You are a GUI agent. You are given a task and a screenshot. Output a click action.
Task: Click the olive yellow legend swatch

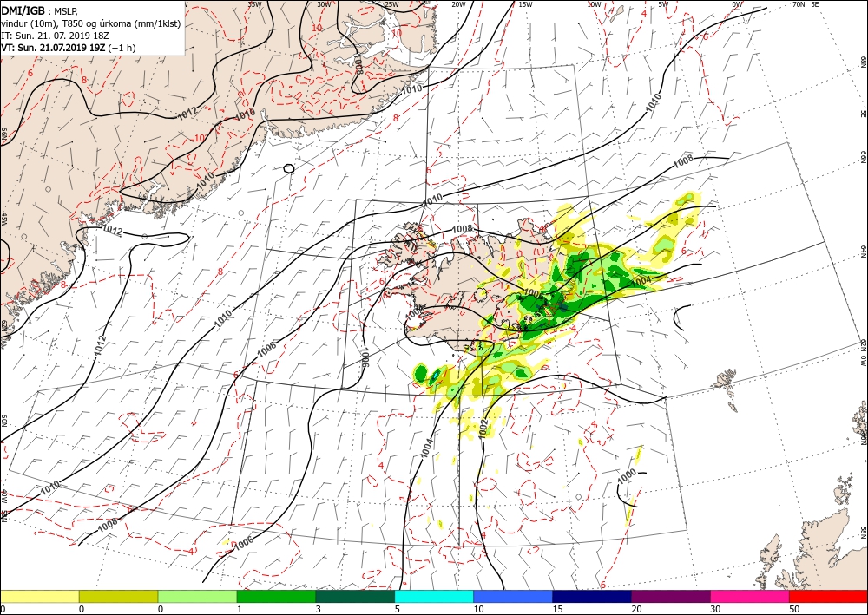point(118,596)
